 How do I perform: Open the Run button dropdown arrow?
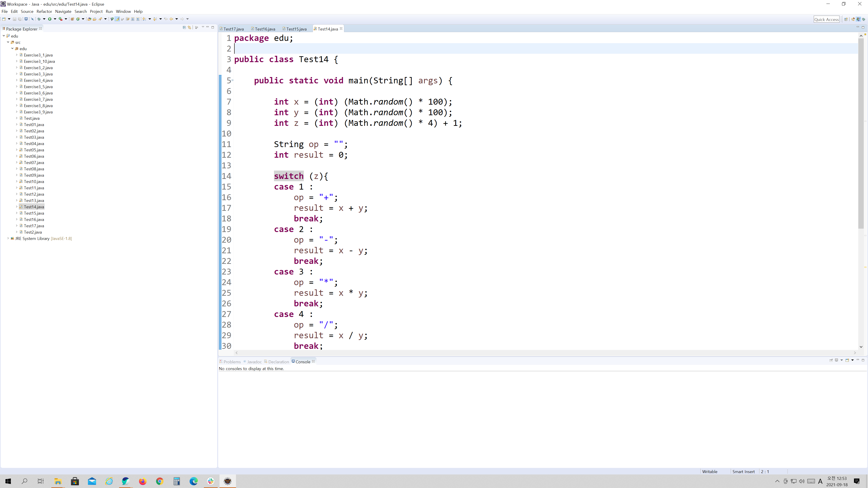[x=55, y=19]
